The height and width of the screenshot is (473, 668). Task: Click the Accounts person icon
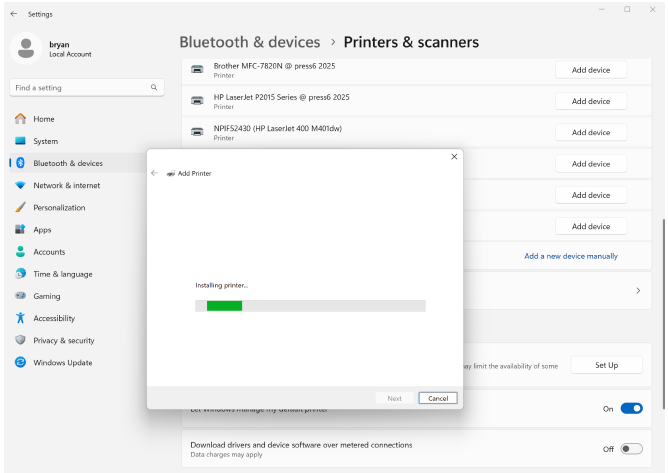pyautogui.click(x=20, y=251)
